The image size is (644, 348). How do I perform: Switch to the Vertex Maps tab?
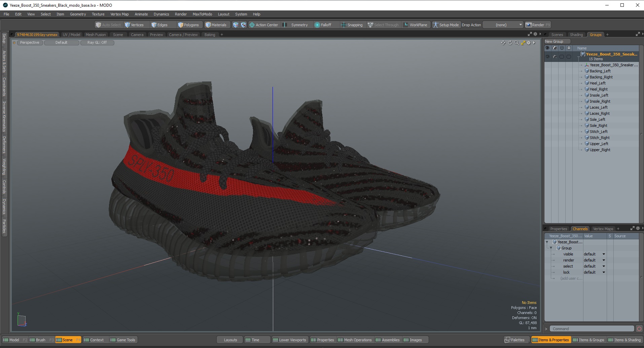[x=603, y=229]
